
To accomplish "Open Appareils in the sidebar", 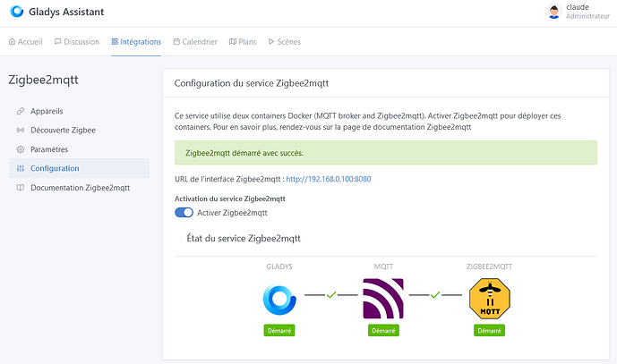I will click(47, 111).
